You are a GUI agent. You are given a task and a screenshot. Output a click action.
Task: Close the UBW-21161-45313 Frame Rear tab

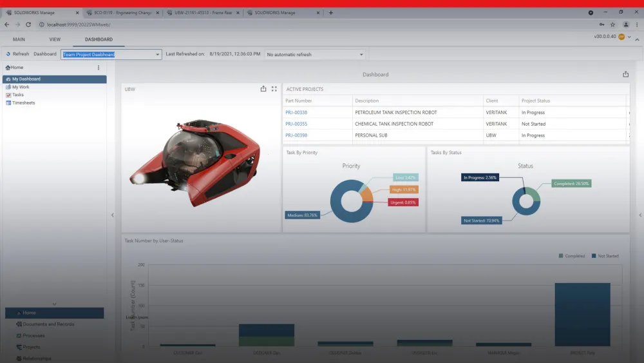238,13
